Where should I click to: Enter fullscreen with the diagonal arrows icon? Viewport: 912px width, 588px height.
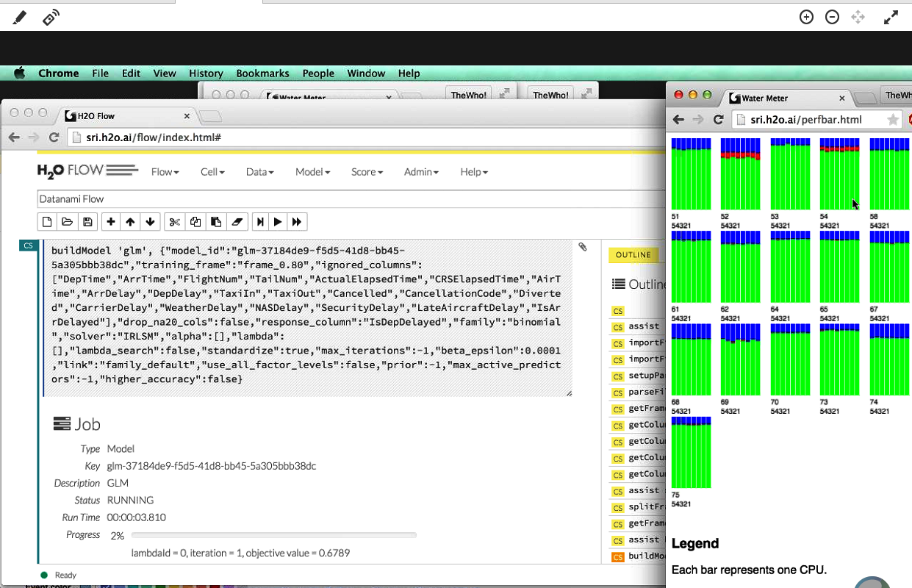(891, 17)
